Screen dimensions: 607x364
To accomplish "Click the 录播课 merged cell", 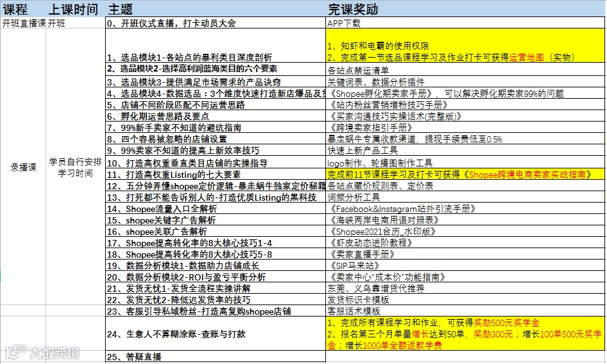I will [x=23, y=167].
